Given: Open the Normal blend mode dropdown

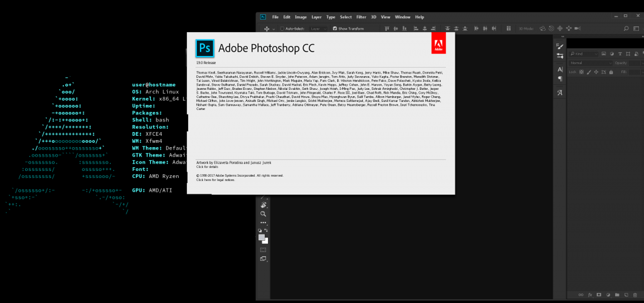Looking at the screenshot, I should point(591,63).
